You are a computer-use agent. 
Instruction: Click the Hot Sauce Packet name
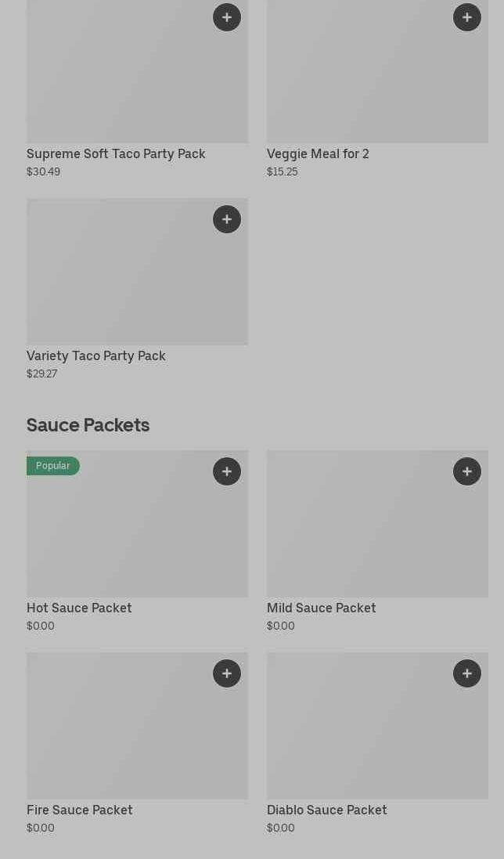(79, 608)
